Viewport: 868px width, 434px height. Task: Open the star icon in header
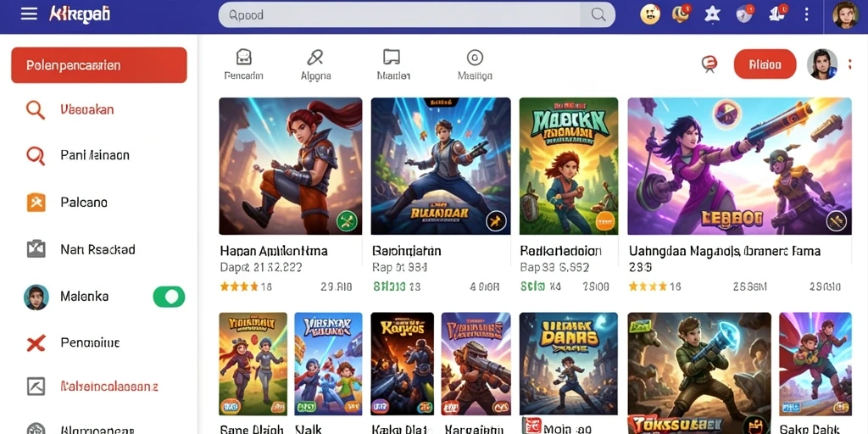click(x=712, y=15)
